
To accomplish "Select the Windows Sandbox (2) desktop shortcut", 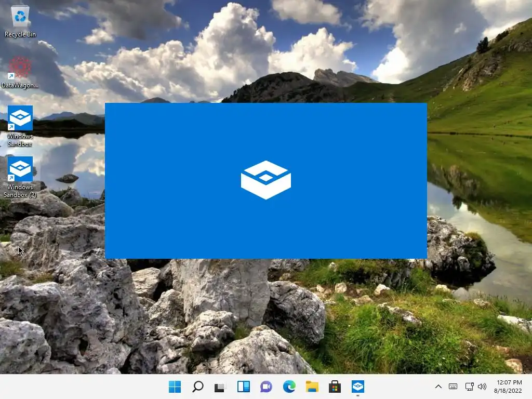I will [20, 177].
